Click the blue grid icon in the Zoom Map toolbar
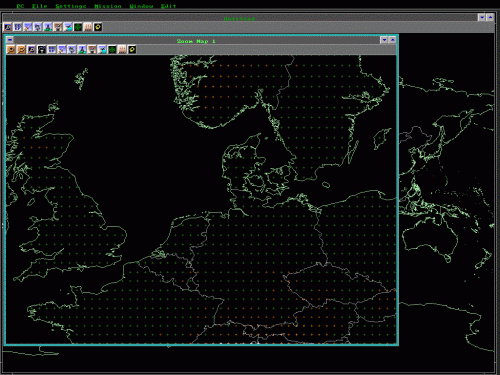This screenshot has width=500, height=375. click(52, 50)
